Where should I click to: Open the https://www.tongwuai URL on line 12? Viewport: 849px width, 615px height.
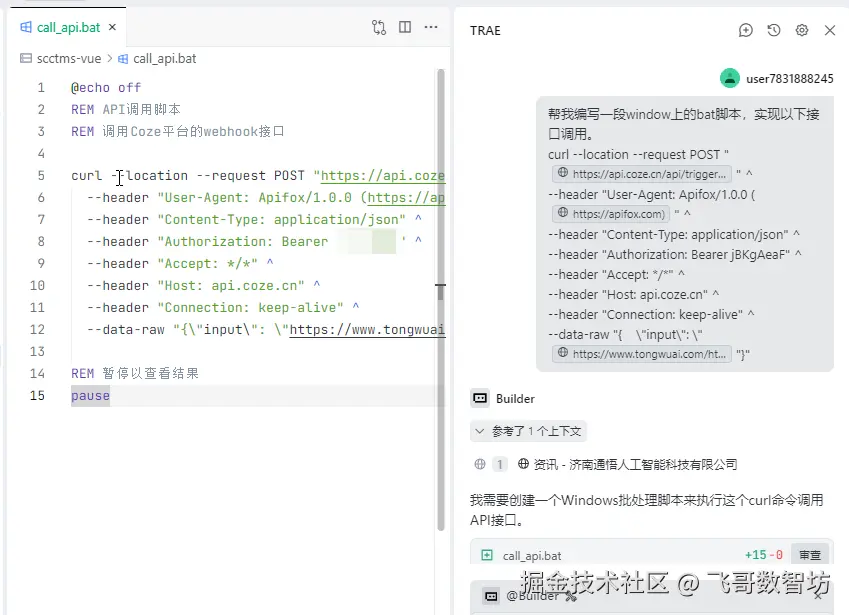point(367,329)
